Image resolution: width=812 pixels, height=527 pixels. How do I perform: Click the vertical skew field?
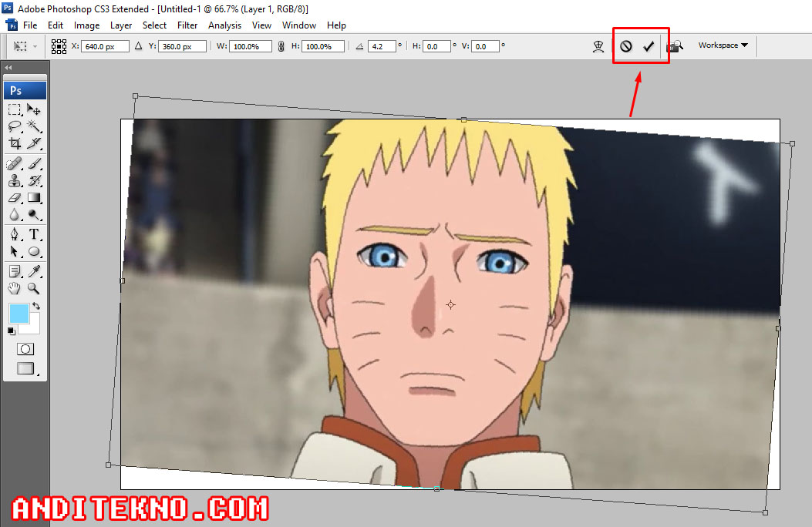click(485, 46)
